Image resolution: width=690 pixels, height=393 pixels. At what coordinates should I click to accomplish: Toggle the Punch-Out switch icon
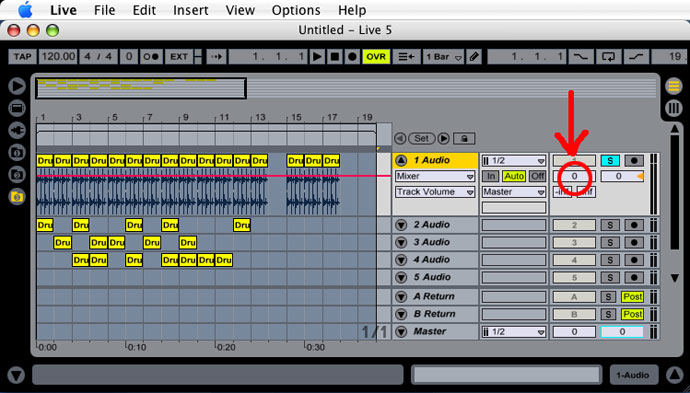pyautogui.click(x=637, y=57)
